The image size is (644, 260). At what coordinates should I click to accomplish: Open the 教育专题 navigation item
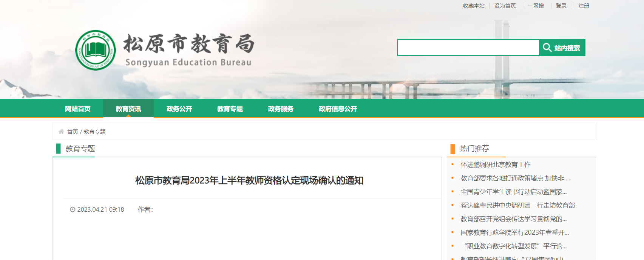(230, 109)
